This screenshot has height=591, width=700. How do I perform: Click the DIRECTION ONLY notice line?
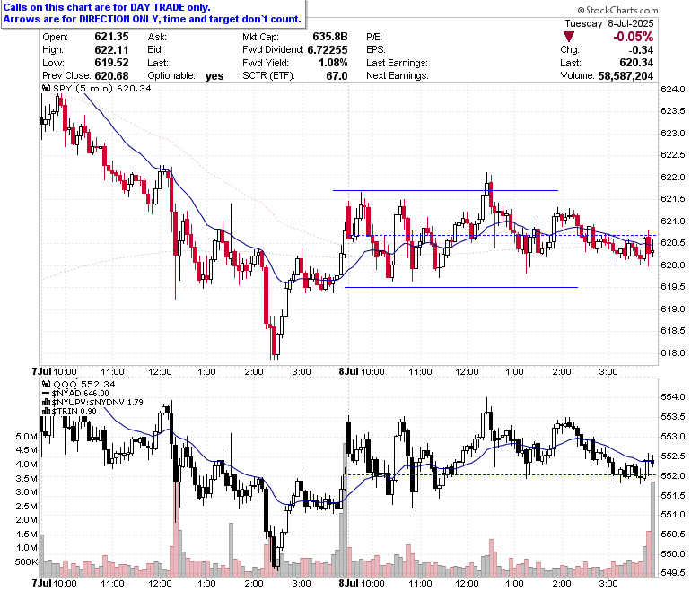(x=153, y=19)
